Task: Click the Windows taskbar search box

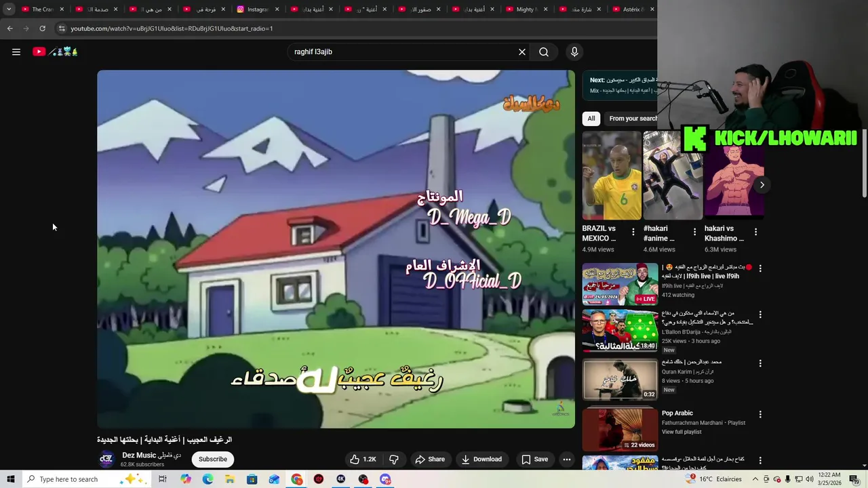Action: (87, 479)
